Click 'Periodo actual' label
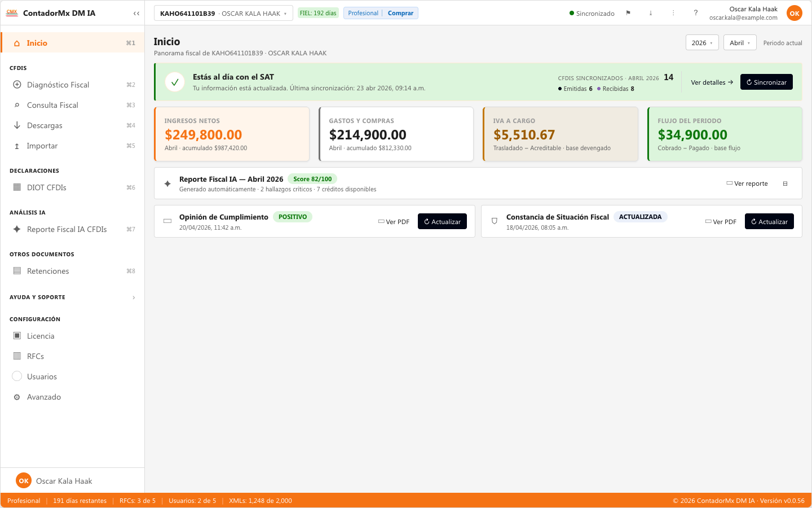This screenshot has height=508, width=812. 783,43
